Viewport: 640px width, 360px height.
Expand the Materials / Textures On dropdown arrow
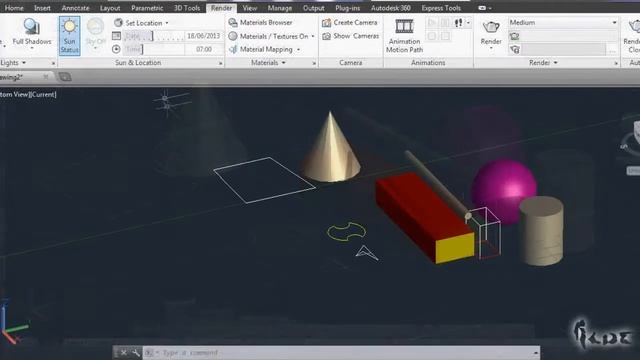point(313,36)
